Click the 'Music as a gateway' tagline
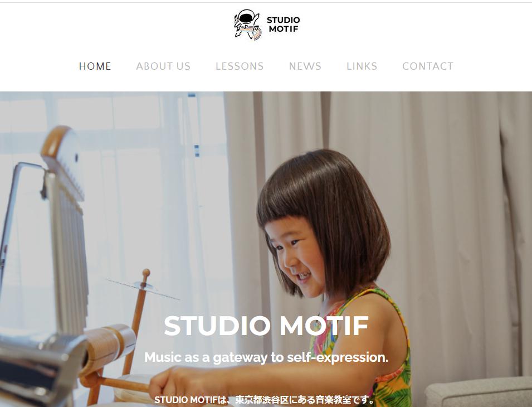This screenshot has width=532, height=407. pos(266,357)
